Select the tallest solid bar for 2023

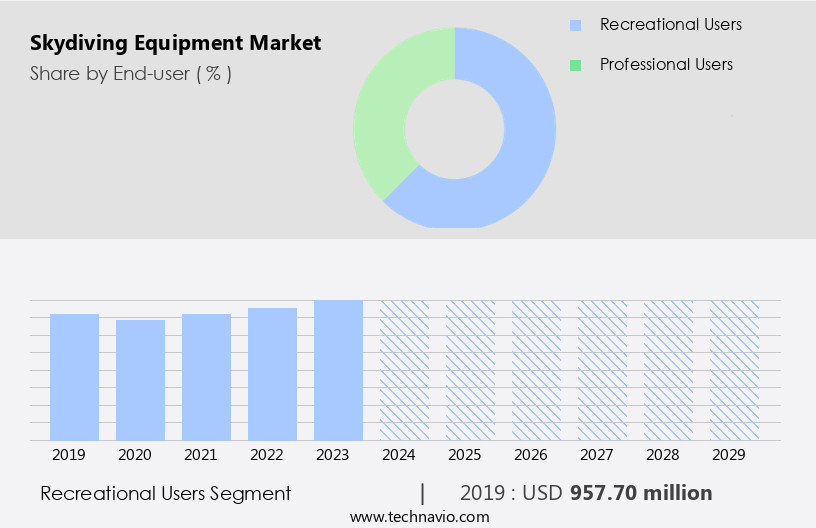click(x=338, y=370)
